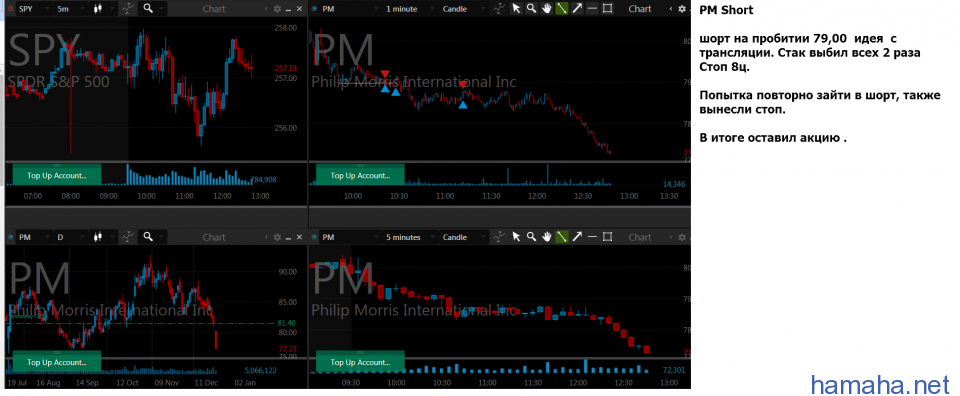Expand zoom options arrow in PM daily chart
This screenshot has width=960, height=396.
161,237
